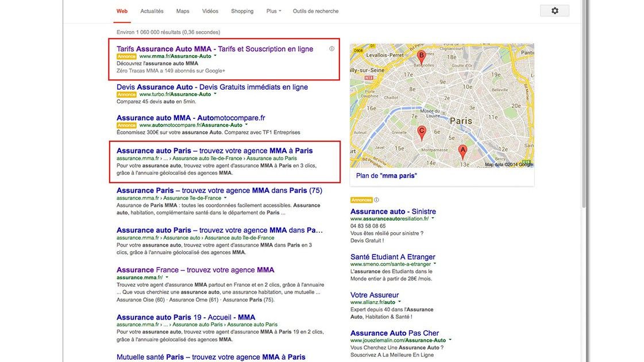The image size is (644, 362).
Task: Click phone number 04 83 58 08 65
Action: [x=368, y=226]
